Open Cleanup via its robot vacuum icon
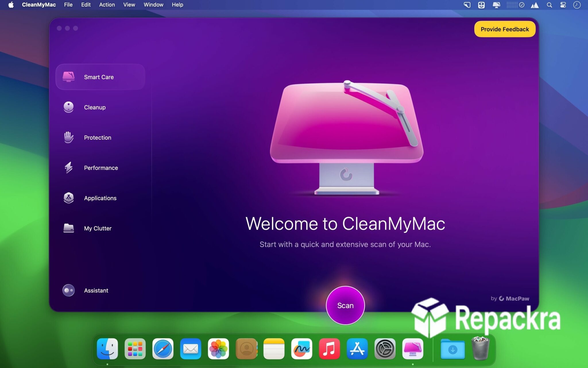588x368 pixels. pyautogui.click(x=69, y=107)
